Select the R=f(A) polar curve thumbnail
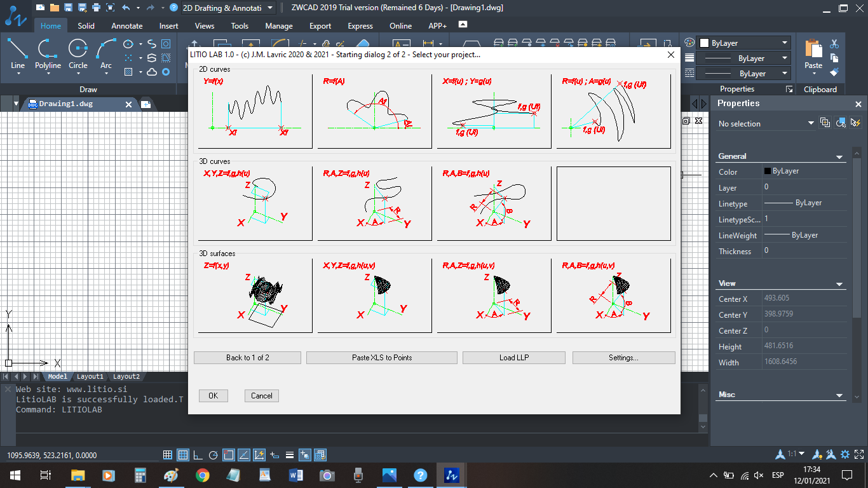Viewport: 868px width, 488px height. point(374,111)
